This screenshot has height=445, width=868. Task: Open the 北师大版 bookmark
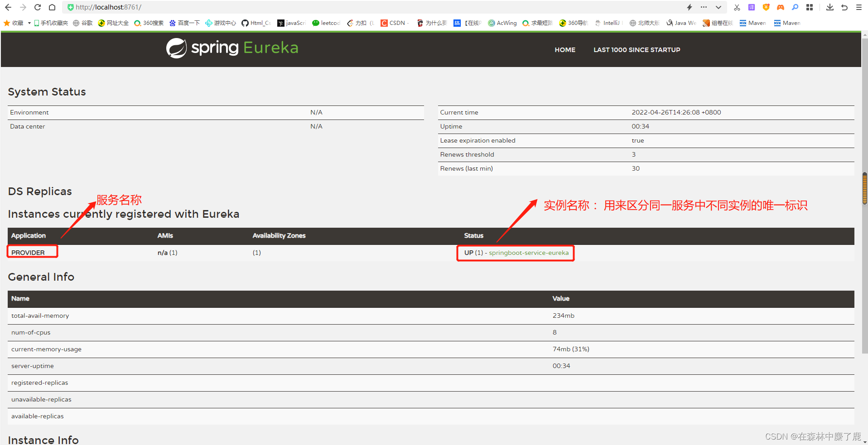click(x=644, y=23)
